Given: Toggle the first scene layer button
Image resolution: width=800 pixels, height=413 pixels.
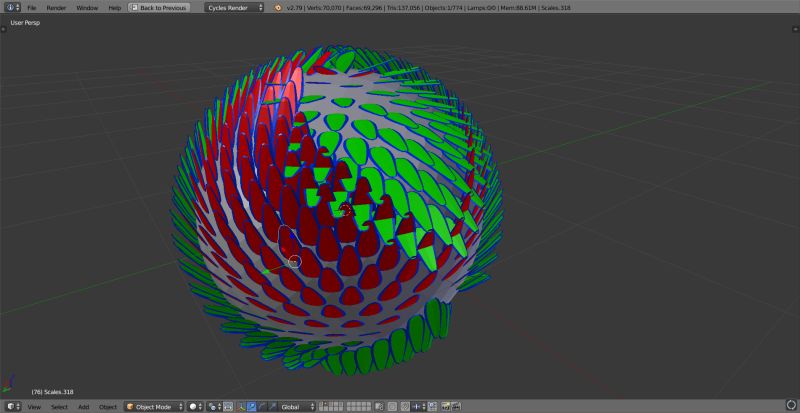Looking at the screenshot, I should pyautogui.click(x=322, y=404).
